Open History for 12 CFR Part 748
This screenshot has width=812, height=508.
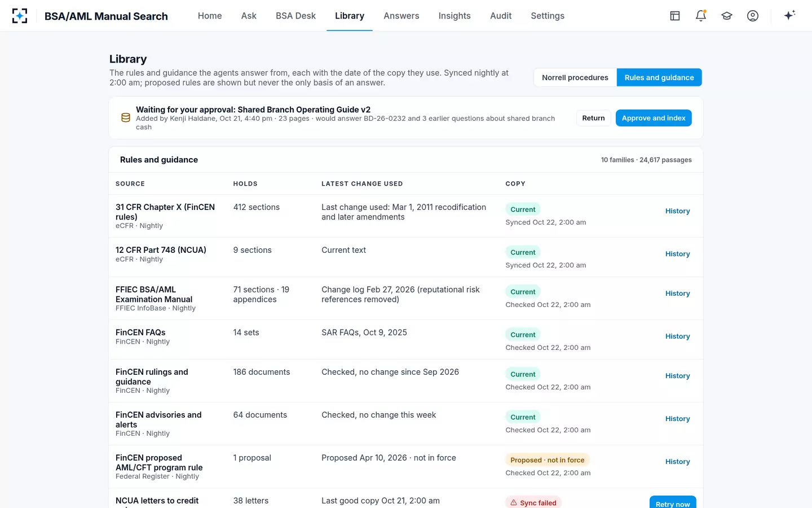(678, 254)
